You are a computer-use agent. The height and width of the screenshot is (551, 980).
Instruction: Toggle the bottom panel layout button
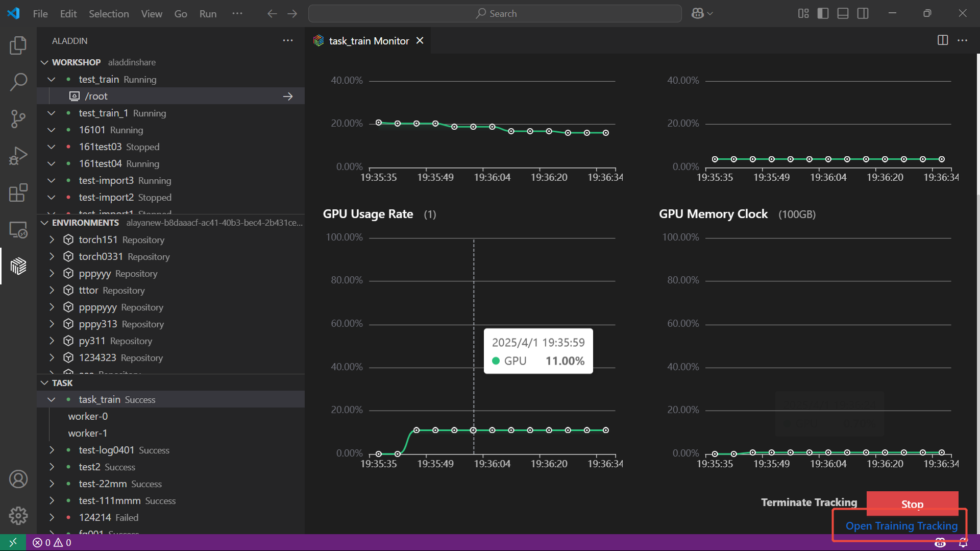click(x=843, y=14)
